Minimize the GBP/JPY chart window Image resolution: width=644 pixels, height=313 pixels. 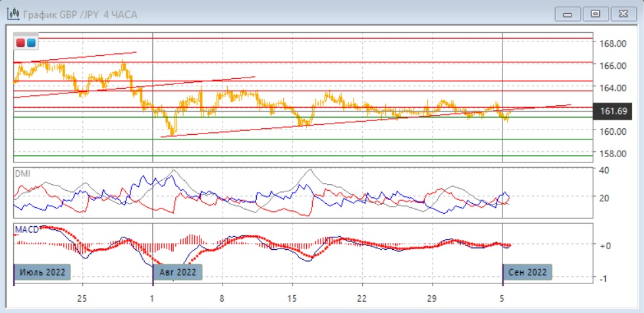[x=568, y=14]
